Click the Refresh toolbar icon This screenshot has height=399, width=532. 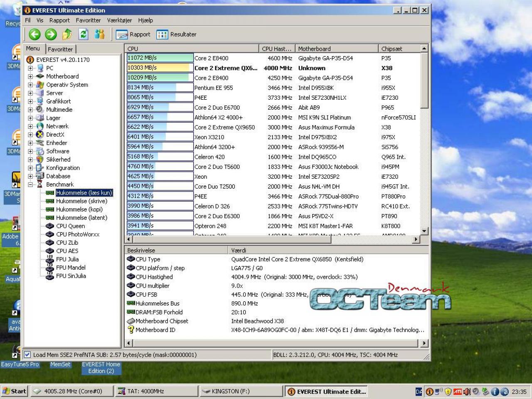tap(84, 34)
